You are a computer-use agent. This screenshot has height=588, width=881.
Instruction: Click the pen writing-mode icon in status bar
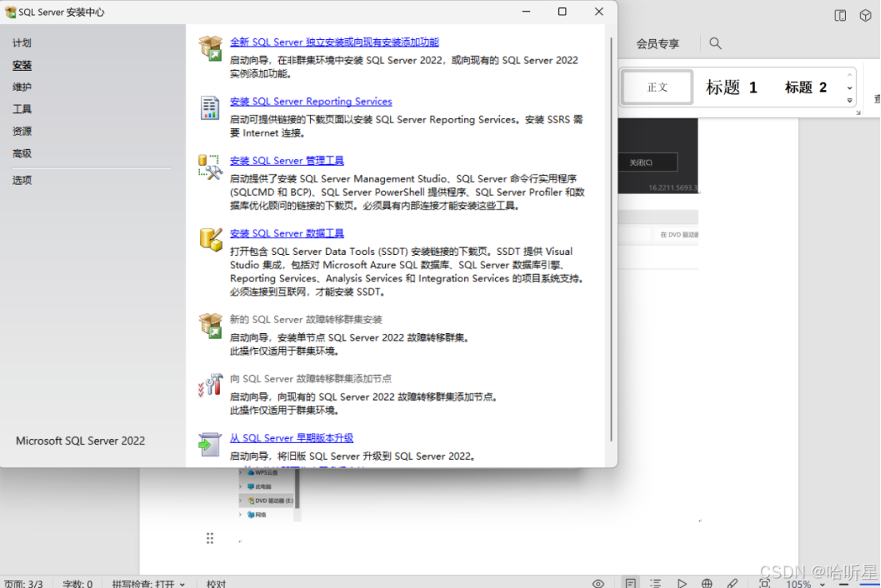click(x=732, y=583)
